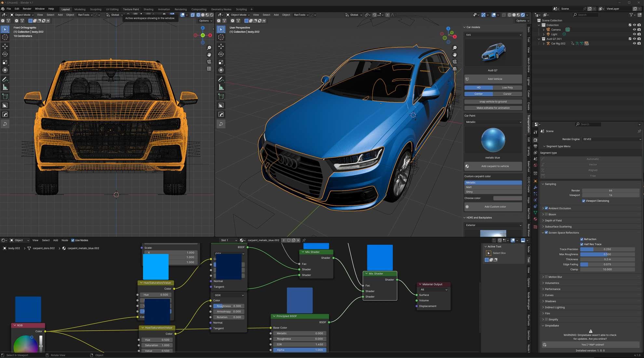Click the pan hand icon in left viewport
This screenshot has height=358, width=644.
click(x=209, y=55)
